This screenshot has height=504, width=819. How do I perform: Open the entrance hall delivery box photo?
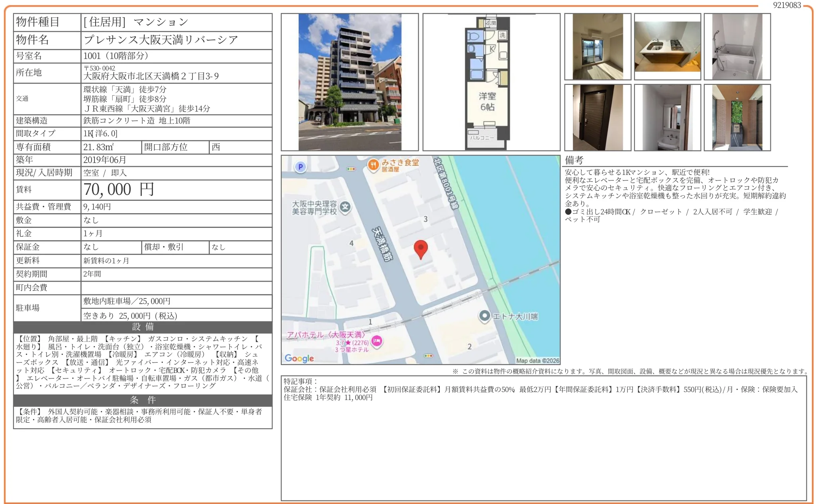(x=737, y=118)
